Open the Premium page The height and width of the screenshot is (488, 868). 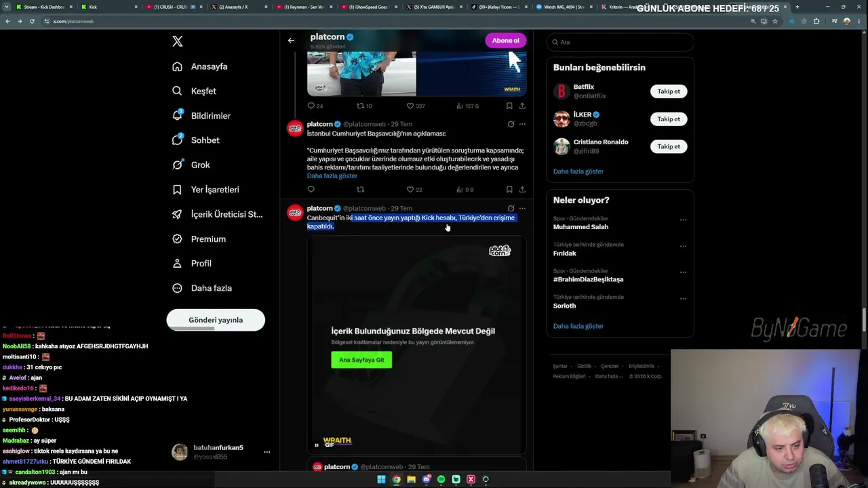click(199, 239)
